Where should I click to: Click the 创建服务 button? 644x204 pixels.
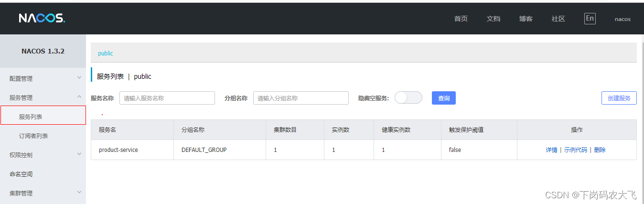pos(619,98)
